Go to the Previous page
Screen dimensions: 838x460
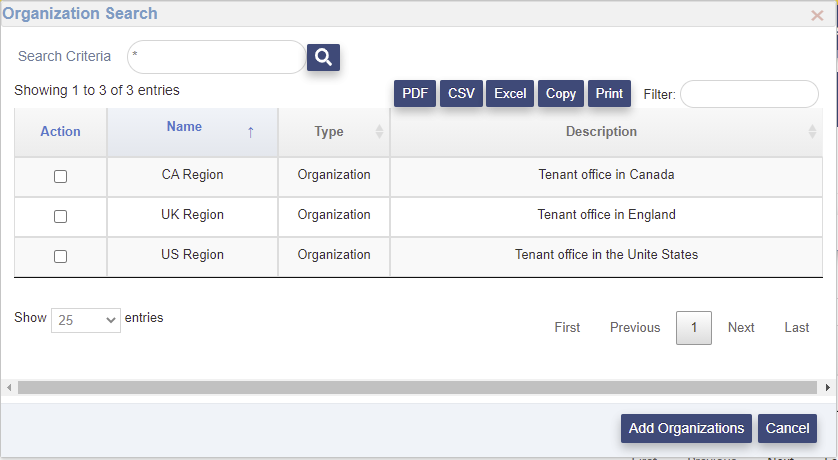tap(635, 328)
